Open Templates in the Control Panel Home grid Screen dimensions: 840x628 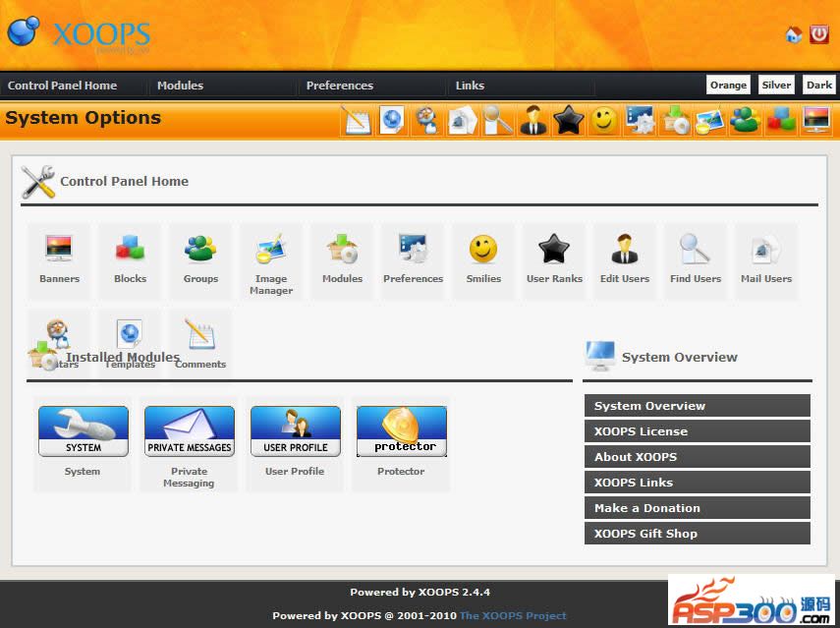click(130, 343)
